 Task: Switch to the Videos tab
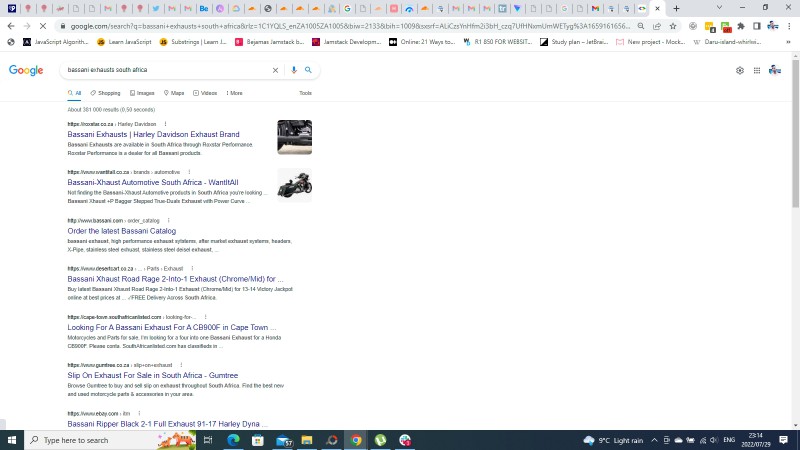pyautogui.click(x=205, y=93)
